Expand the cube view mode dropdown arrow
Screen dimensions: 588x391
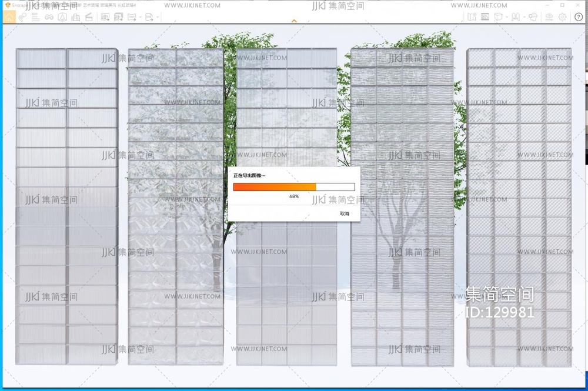pos(506,18)
